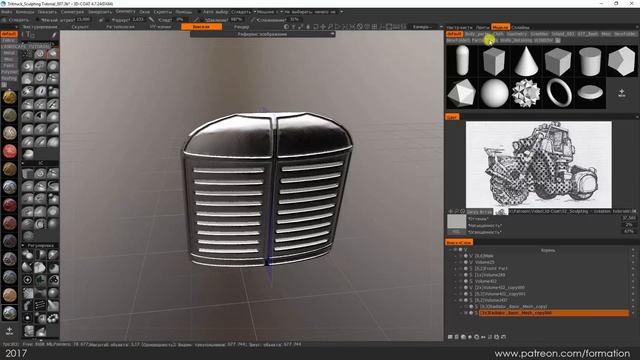Click the Радиус value field

(139, 20)
